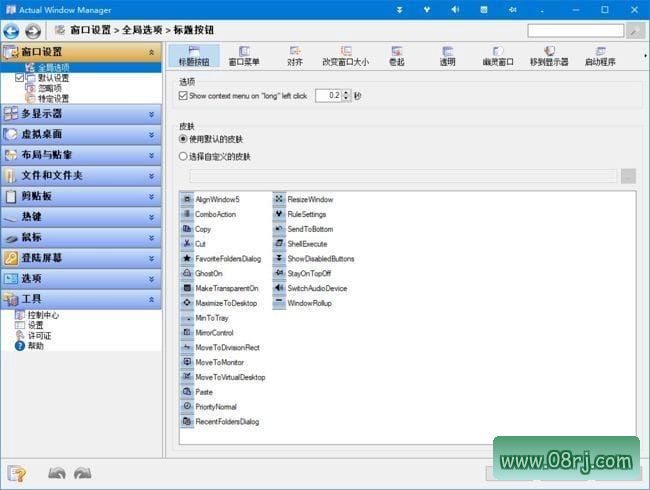This screenshot has width=650, height=490.
Task: Click the search button beside search box
Action: [635, 31]
